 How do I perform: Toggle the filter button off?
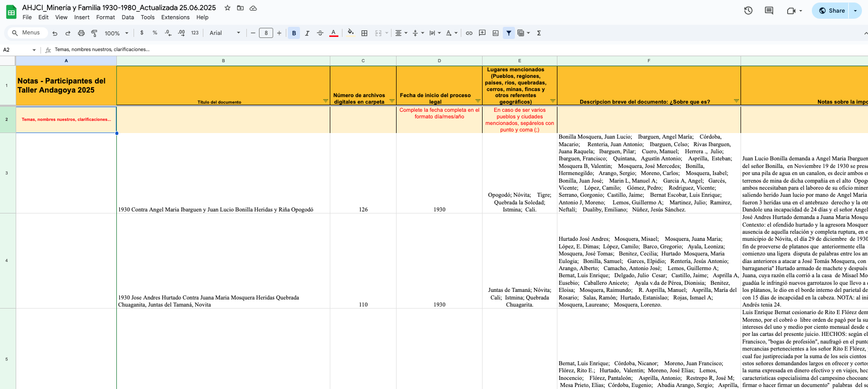(509, 33)
